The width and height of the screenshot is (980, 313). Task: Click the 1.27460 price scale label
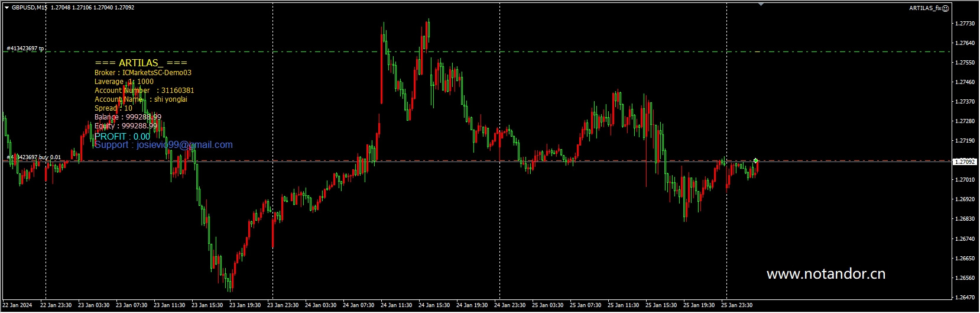(x=965, y=82)
